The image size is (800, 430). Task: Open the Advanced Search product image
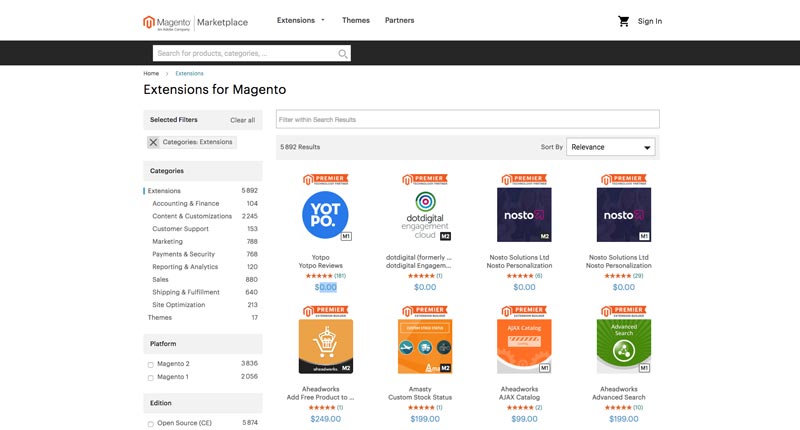tap(623, 346)
